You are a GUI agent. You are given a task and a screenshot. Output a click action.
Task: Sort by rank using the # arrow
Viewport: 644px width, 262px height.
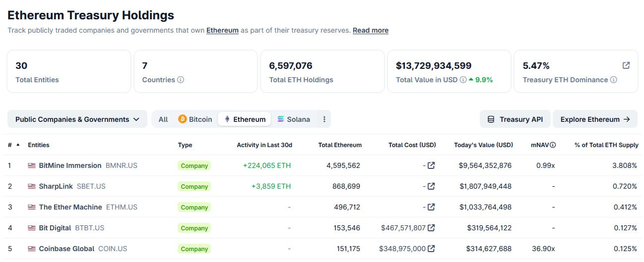tap(18, 145)
